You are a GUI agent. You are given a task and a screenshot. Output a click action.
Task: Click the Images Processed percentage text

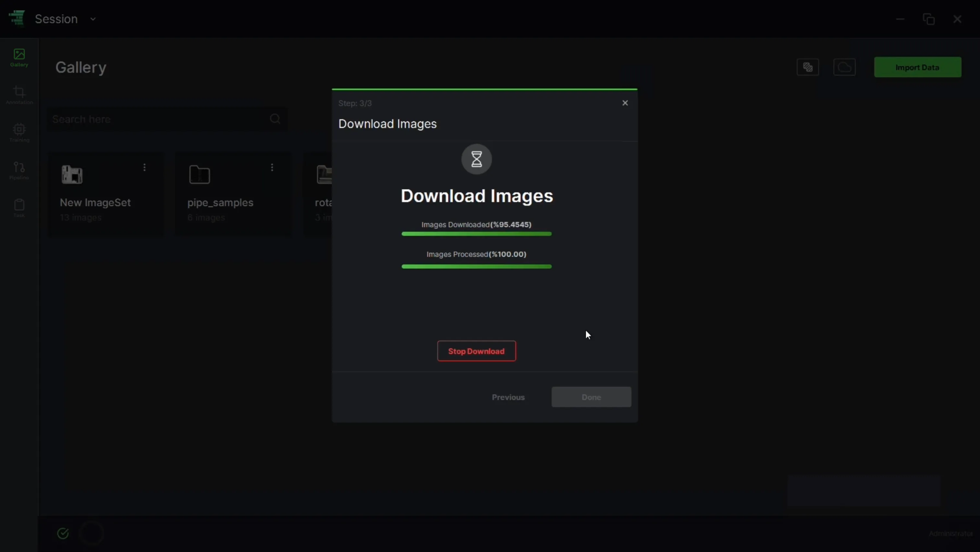(x=507, y=254)
